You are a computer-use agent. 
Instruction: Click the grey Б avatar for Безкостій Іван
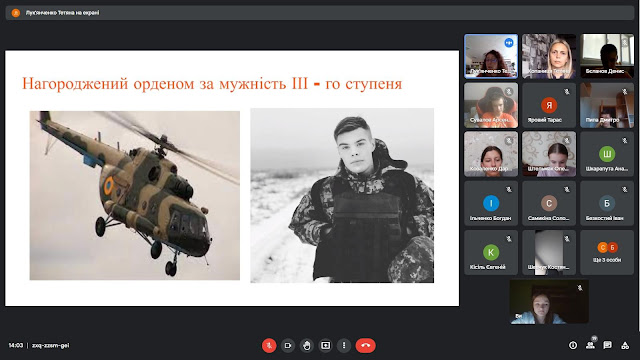tap(607, 203)
